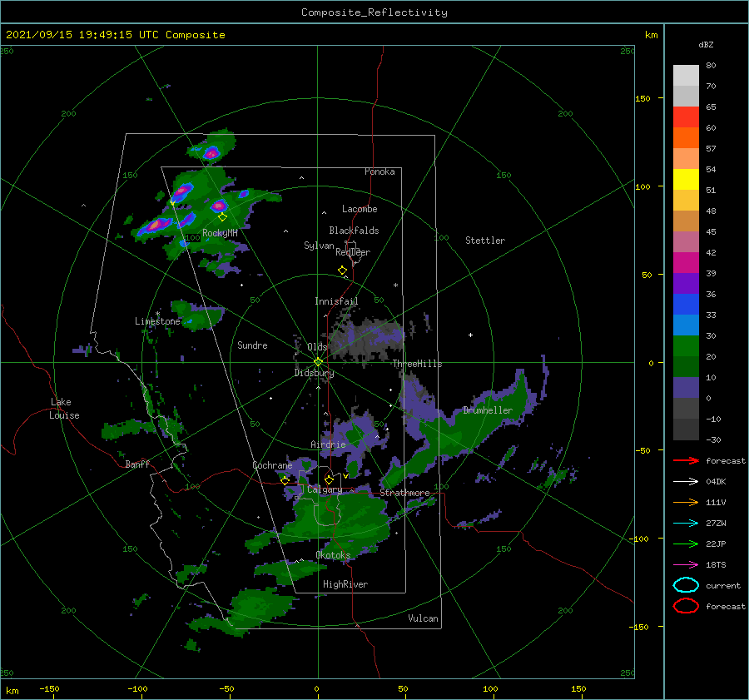Click the Olds city label
The image size is (749, 700).
point(317,347)
